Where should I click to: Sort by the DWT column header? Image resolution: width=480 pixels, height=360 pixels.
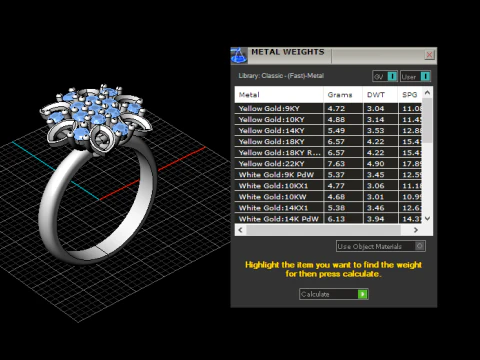[x=380, y=95]
